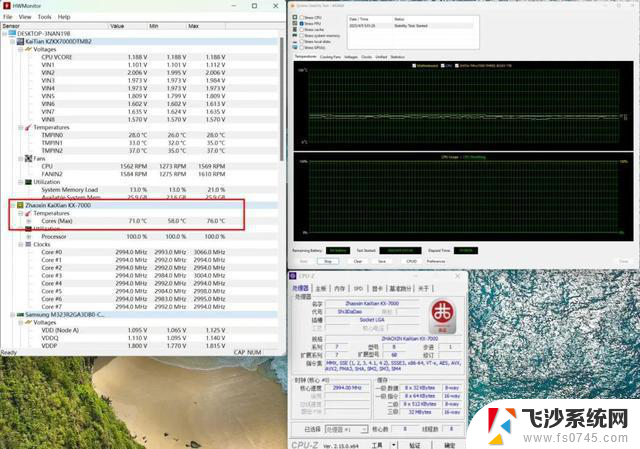The height and width of the screenshot is (449, 640).
Task: Click the Stress GPU(s) monitor icon
Action: [x=295, y=47]
